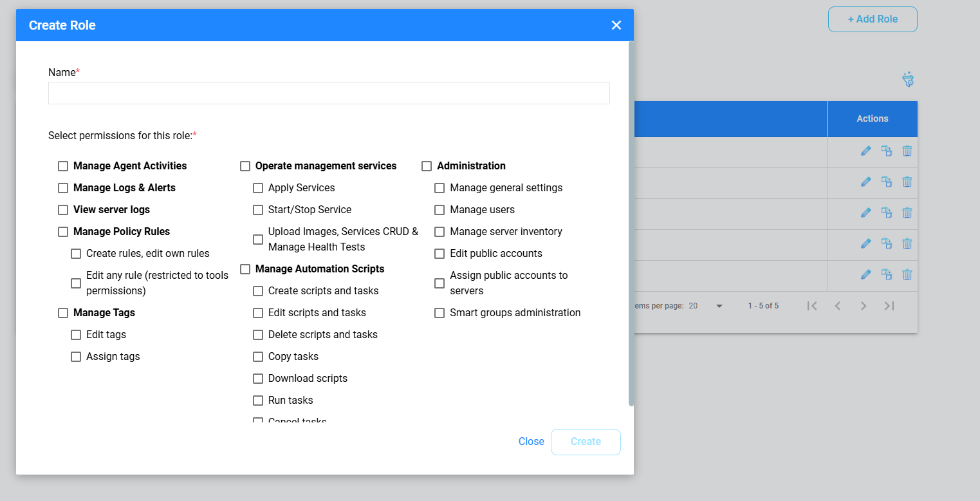Enable the View server logs checkbox
980x501 pixels.
[x=63, y=210]
